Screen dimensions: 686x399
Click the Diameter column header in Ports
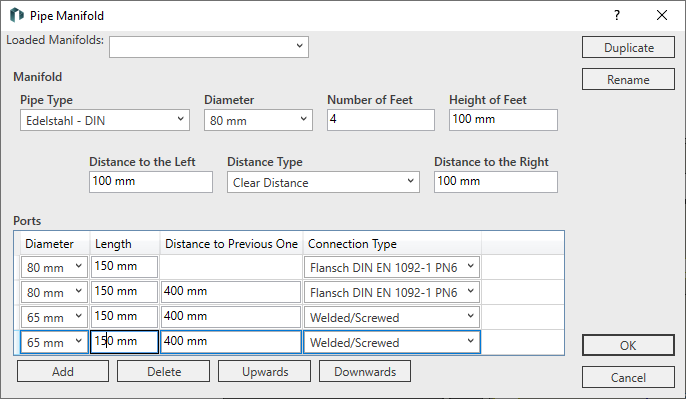click(x=55, y=244)
